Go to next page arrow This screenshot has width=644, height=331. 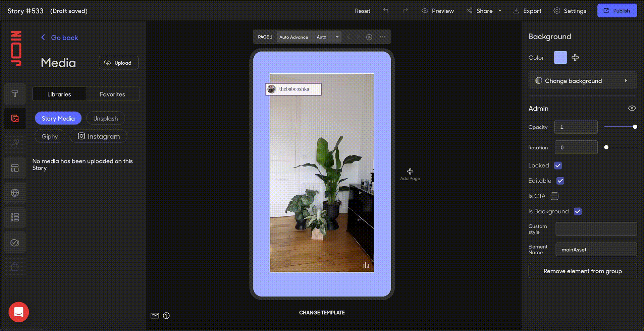point(358,37)
